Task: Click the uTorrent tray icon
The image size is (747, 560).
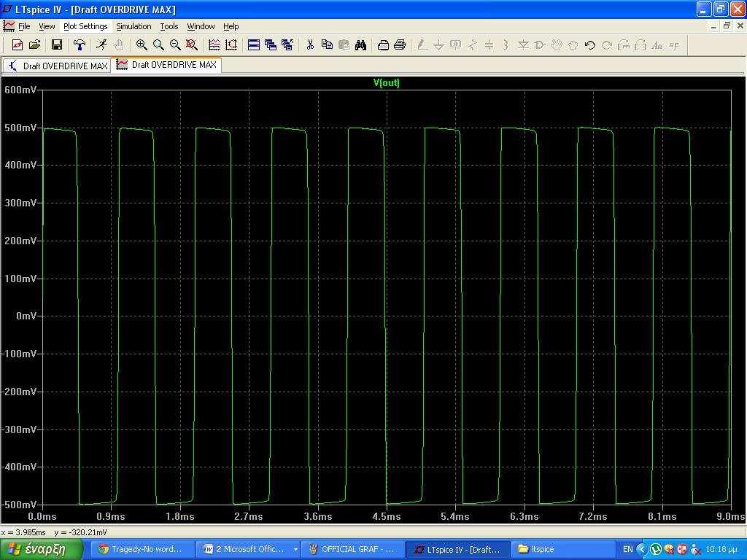Action: pos(656,550)
